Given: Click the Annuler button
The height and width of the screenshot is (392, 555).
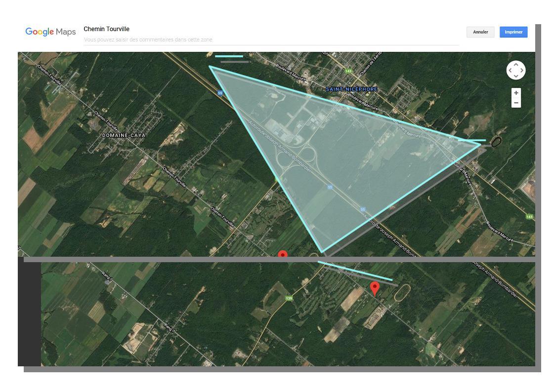Looking at the screenshot, I should point(480,32).
